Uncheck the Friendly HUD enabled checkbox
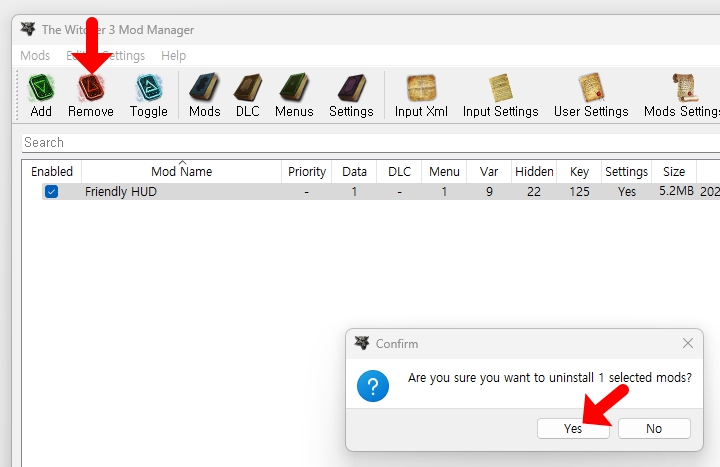 tap(51, 192)
